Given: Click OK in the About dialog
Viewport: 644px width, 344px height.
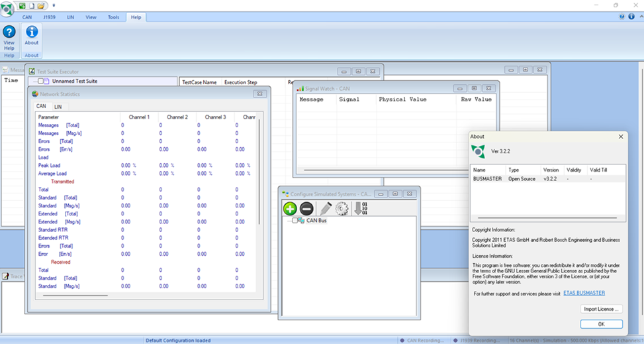Looking at the screenshot, I should pos(601,324).
